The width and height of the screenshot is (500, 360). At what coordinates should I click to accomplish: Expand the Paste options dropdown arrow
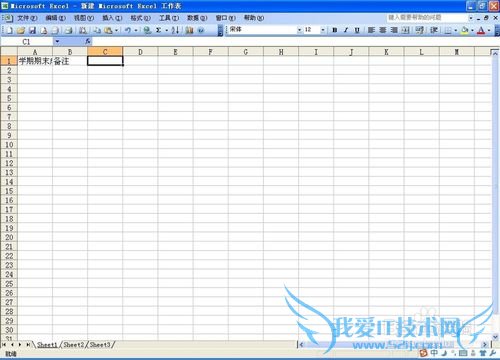tap(116, 30)
